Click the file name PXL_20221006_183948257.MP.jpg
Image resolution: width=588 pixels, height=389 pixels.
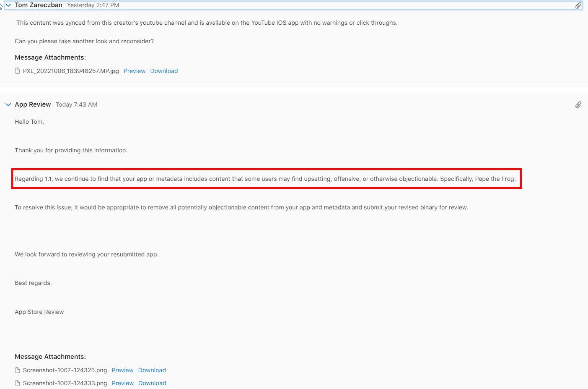pos(71,71)
